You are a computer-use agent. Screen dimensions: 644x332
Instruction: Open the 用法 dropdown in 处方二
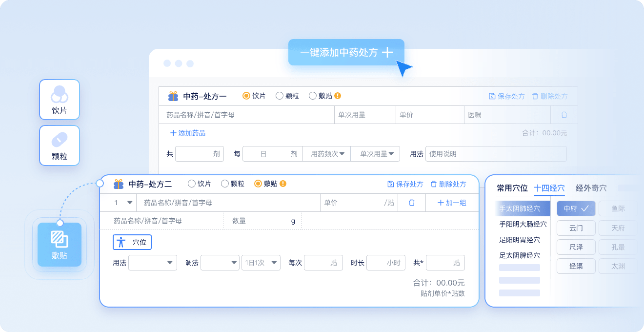152,263
